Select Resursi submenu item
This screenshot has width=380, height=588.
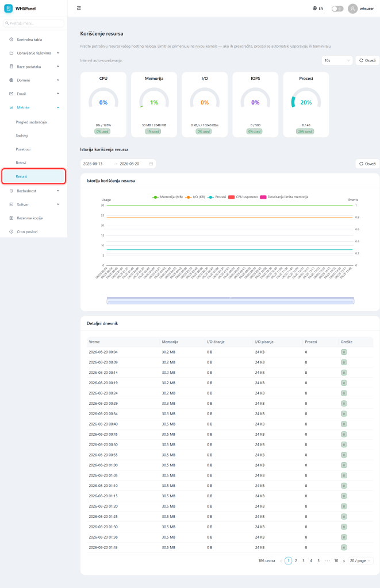[x=34, y=176]
